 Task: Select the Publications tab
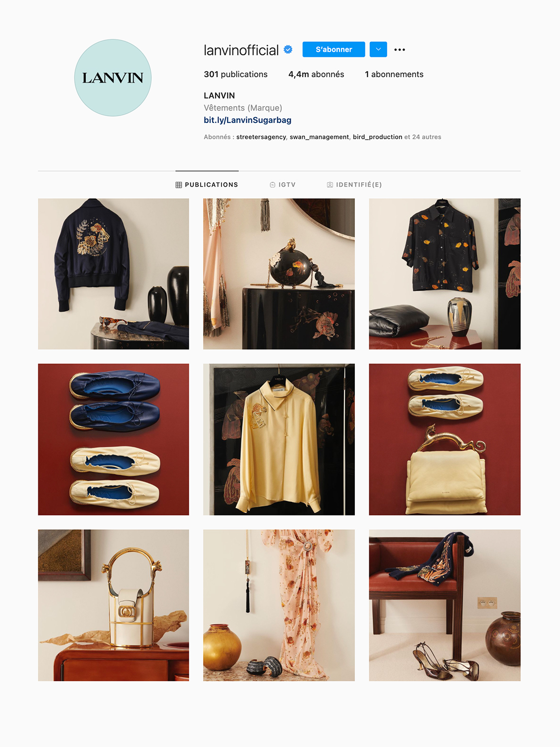click(207, 185)
